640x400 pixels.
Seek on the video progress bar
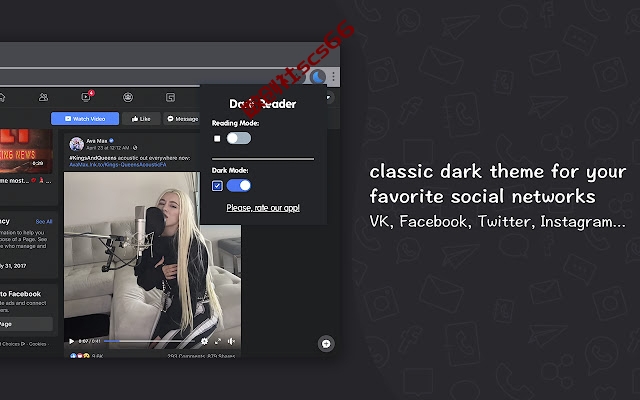(149, 341)
